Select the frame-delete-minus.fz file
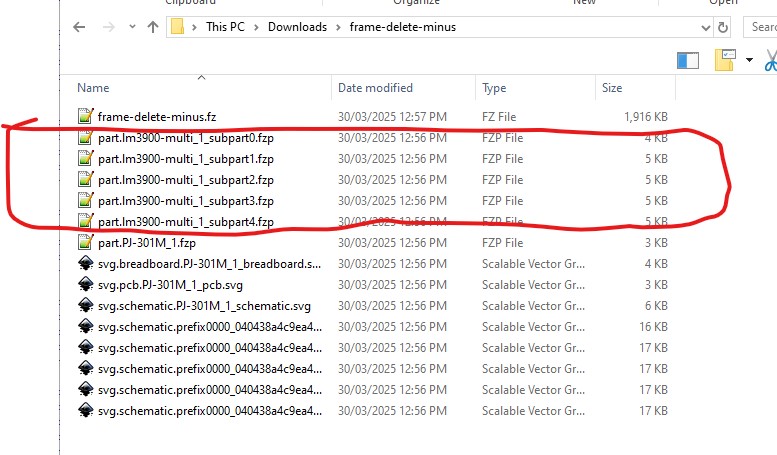Screen dimensions: 777x455 pos(155,117)
